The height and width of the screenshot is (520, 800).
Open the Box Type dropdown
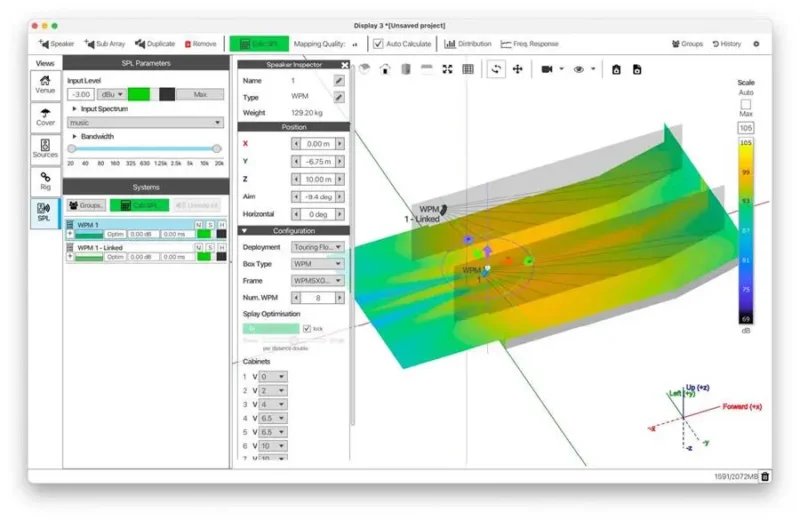pos(317,264)
